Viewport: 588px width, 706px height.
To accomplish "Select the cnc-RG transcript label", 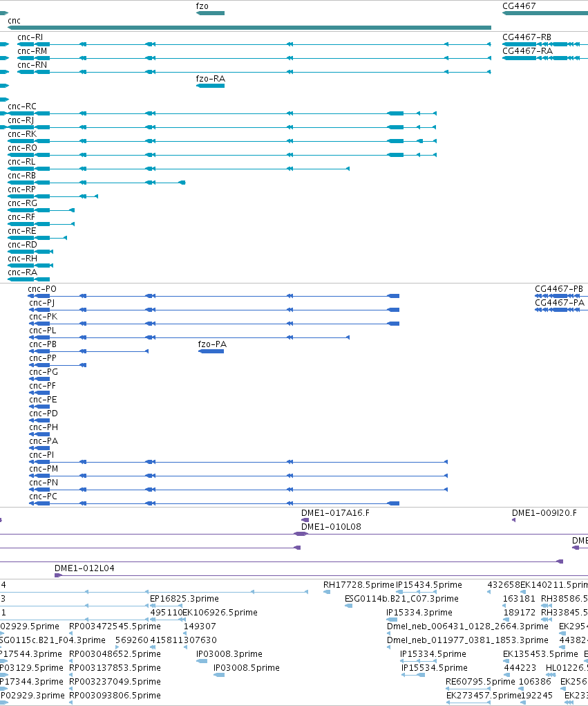I will click(23, 203).
